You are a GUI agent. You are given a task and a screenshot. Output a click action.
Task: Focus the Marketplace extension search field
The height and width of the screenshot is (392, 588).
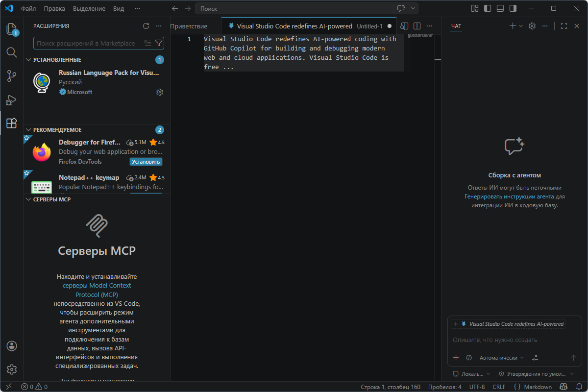[x=87, y=43]
